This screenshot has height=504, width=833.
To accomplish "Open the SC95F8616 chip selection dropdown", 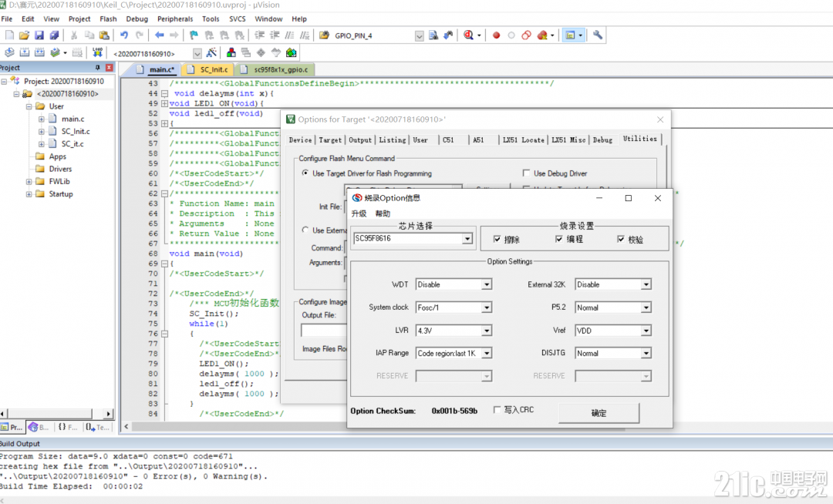I will pos(467,239).
